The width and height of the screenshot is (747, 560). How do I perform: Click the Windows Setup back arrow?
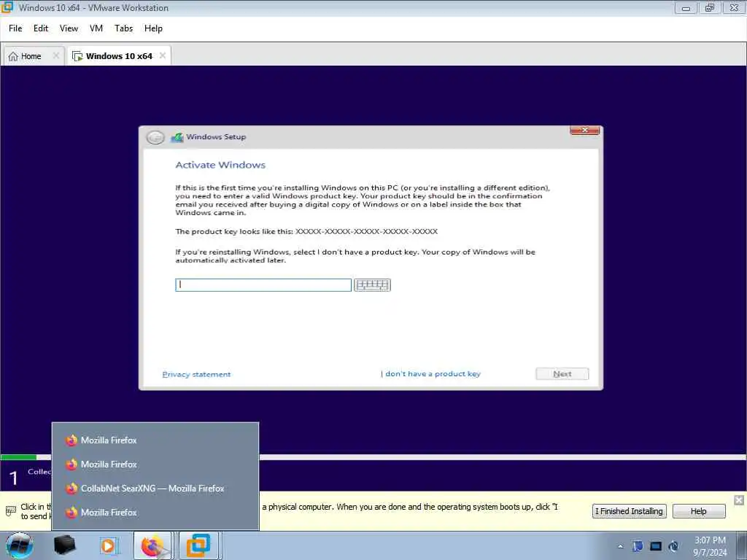click(x=155, y=137)
